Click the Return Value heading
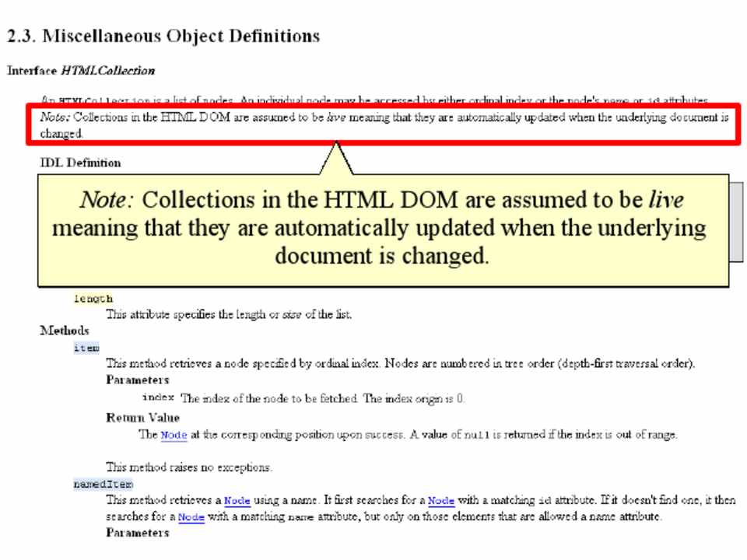 click(x=143, y=418)
